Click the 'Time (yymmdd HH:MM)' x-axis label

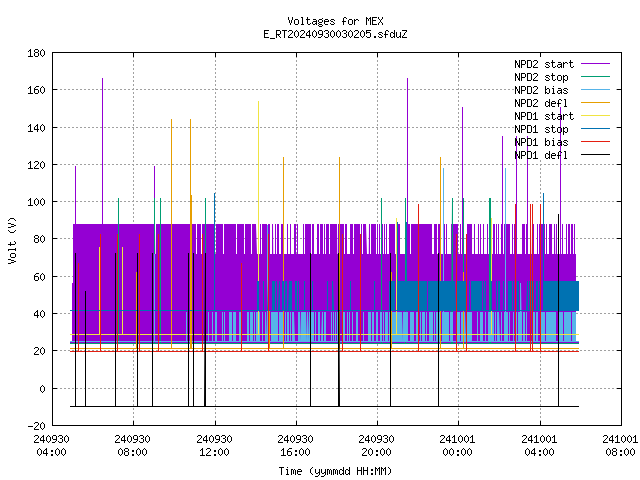335,471
